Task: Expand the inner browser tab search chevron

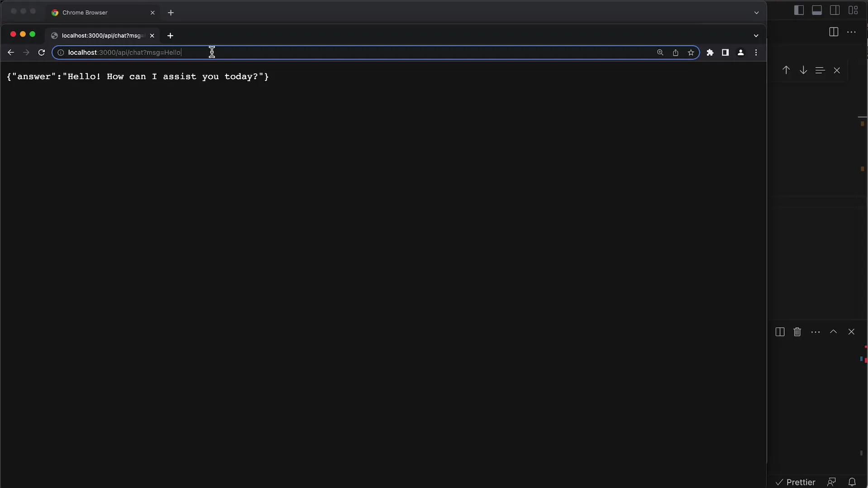Action: (x=756, y=35)
